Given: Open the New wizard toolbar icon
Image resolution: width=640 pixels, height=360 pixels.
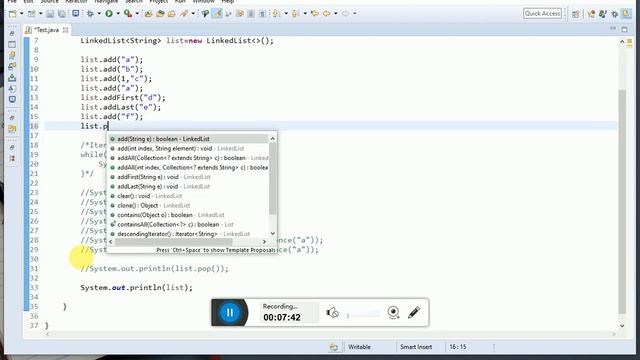Looking at the screenshot, I should tap(13, 13).
